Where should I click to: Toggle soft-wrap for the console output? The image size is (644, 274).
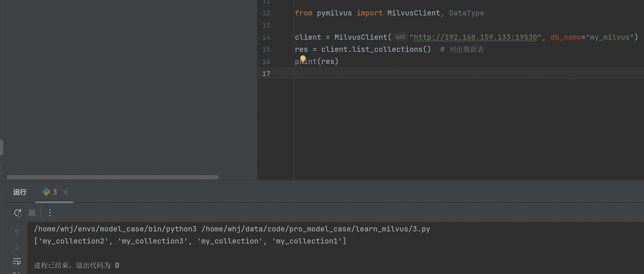[x=17, y=262]
